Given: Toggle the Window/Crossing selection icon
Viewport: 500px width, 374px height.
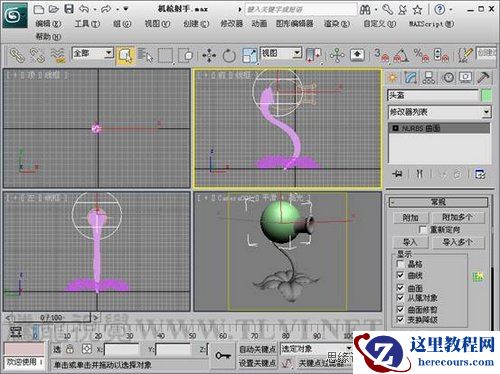Looking at the screenshot, I should tap(186, 55).
